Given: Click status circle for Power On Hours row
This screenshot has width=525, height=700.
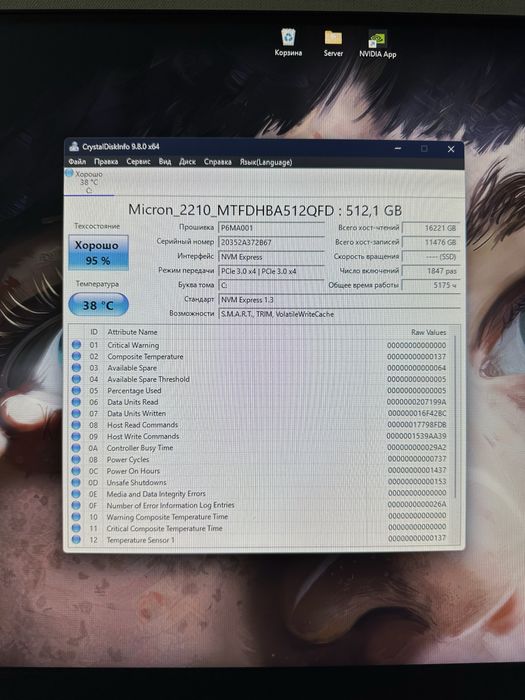Looking at the screenshot, I should coord(76,471).
